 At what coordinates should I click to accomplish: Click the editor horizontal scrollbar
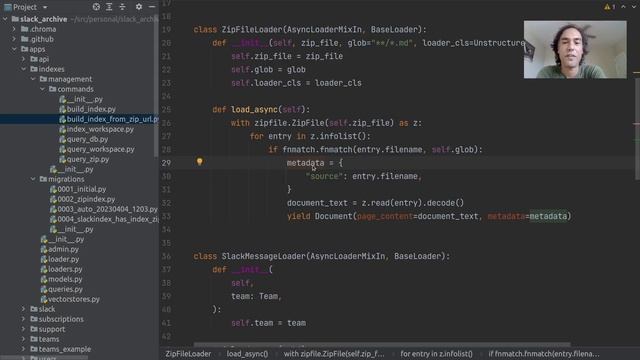[382, 344]
